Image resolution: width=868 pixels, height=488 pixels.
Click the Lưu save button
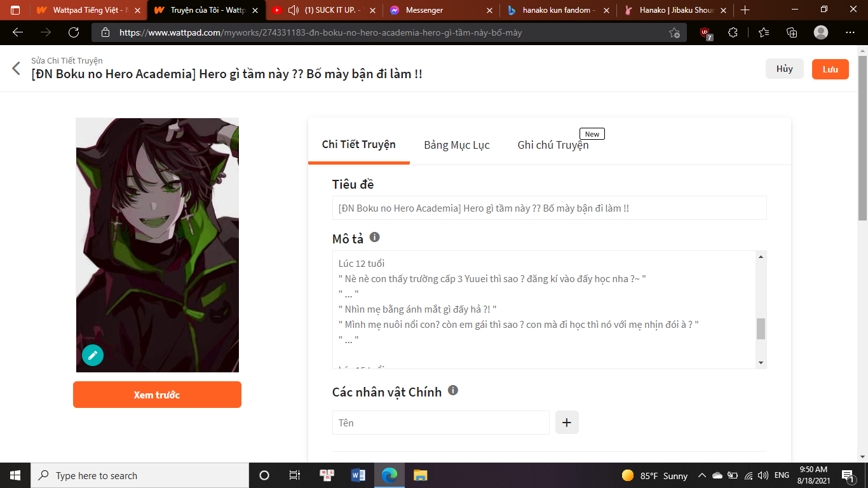[831, 69]
